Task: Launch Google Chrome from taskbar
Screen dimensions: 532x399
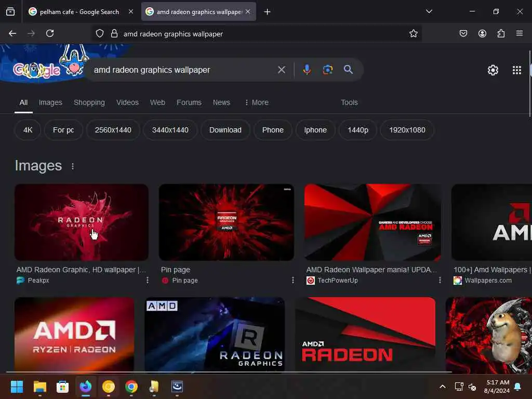Action: click(131, 387)
